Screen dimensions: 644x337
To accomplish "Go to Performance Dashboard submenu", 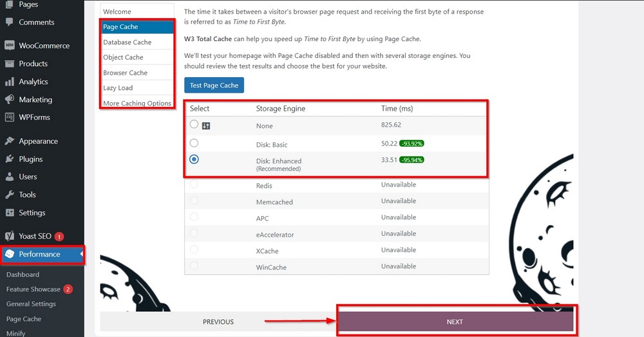I will pos(23,274).
